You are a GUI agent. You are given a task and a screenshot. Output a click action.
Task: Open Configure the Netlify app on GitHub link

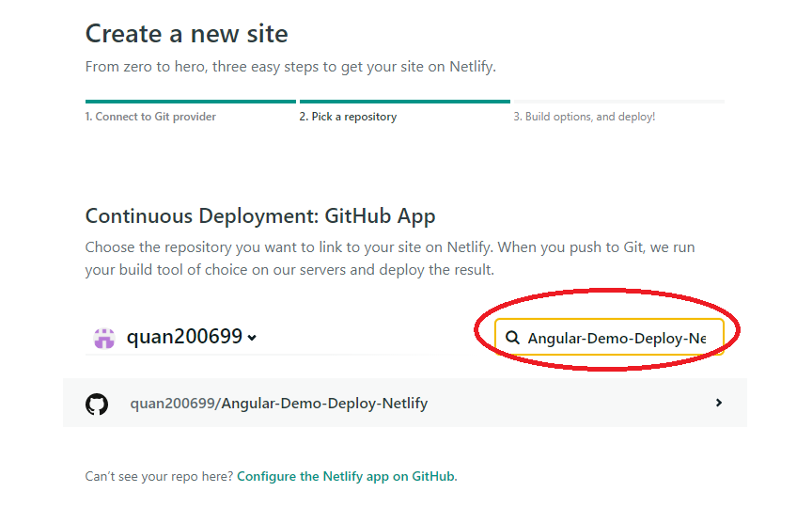click(347, 476)
